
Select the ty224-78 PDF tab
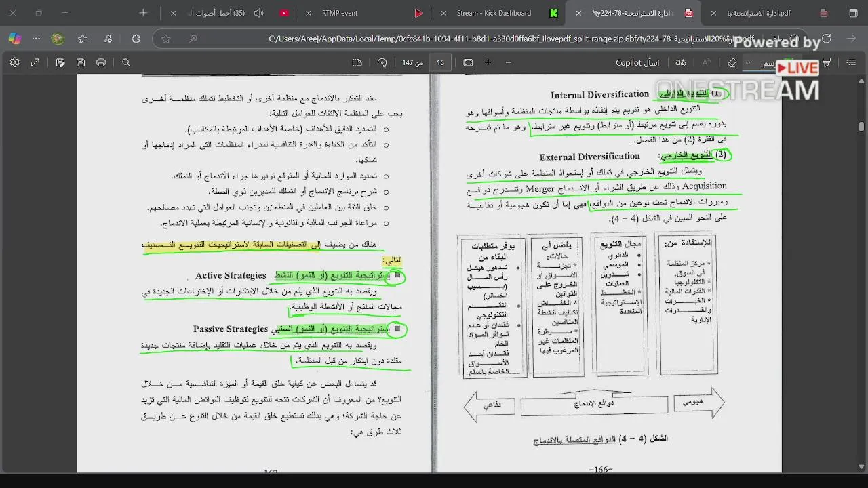tap(634, 13)
